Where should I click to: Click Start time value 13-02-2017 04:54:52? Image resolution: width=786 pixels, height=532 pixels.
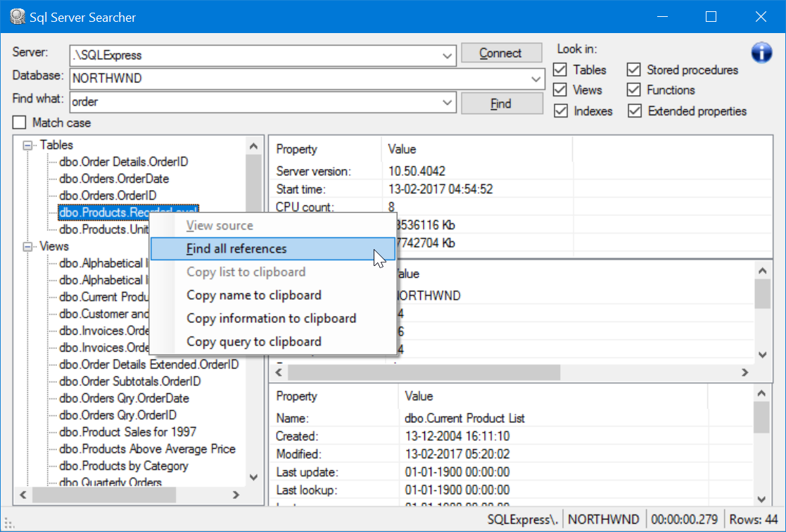[x=440, y=189]
